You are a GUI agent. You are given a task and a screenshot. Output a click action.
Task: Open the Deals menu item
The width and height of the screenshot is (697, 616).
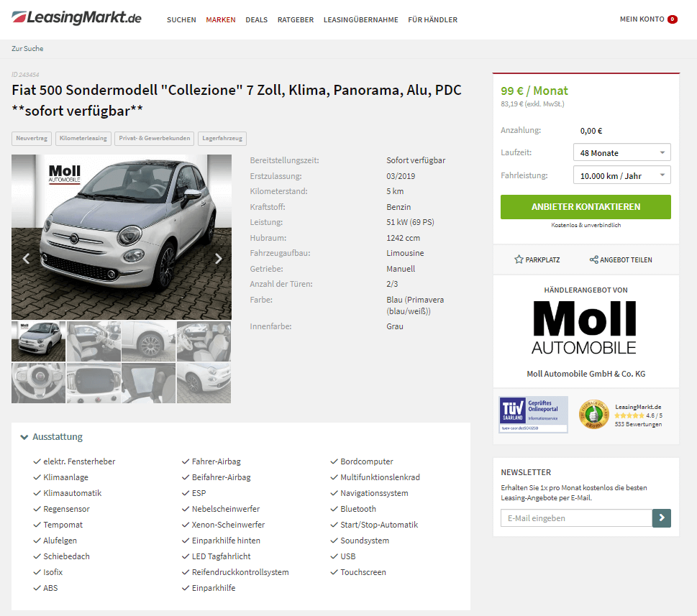257,19
